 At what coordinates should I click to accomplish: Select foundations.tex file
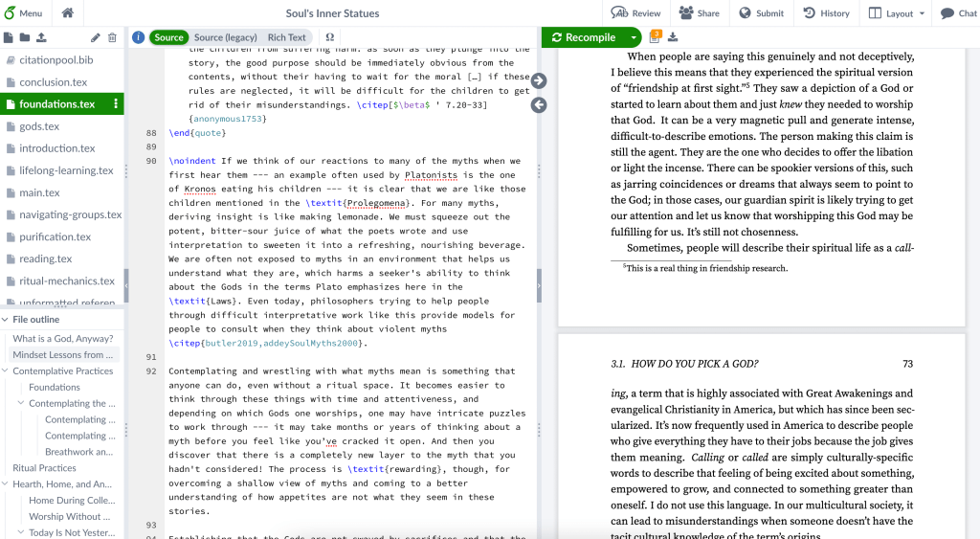point(56,103)
